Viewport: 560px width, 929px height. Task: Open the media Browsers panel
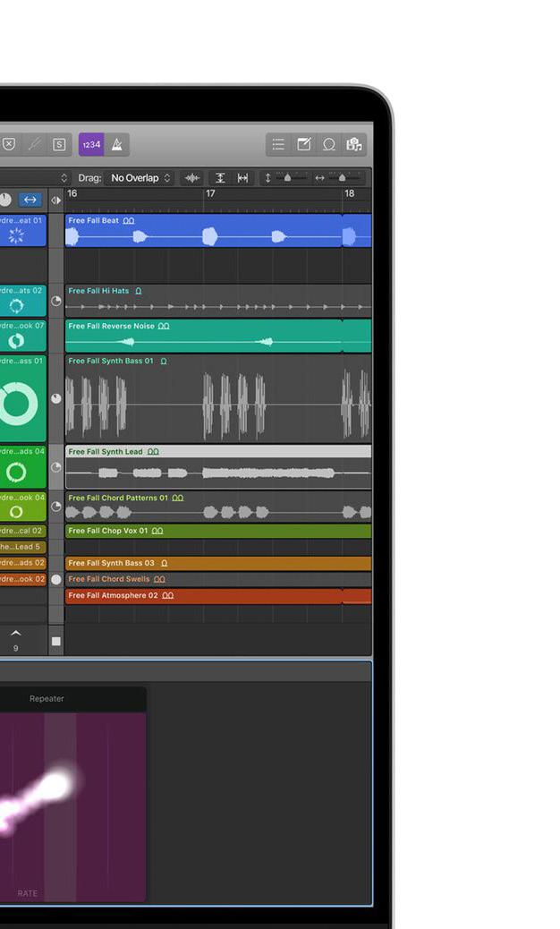coord(354,145)
